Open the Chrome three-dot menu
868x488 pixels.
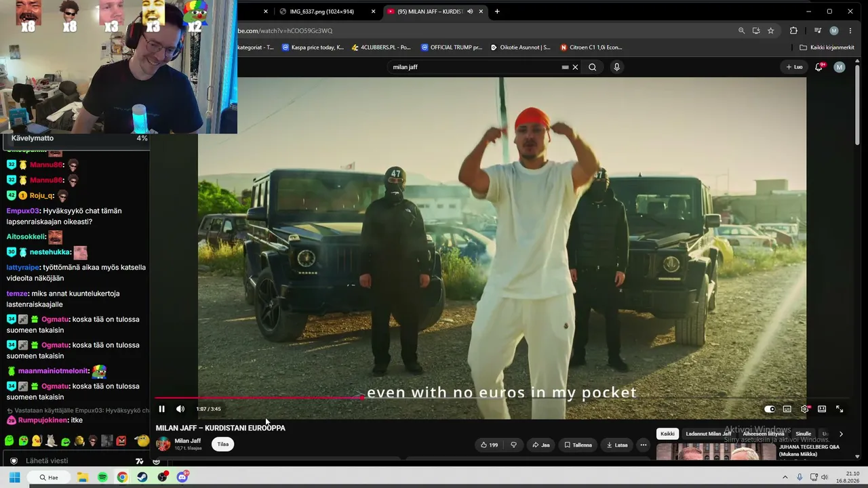click(x=850, y=30)
